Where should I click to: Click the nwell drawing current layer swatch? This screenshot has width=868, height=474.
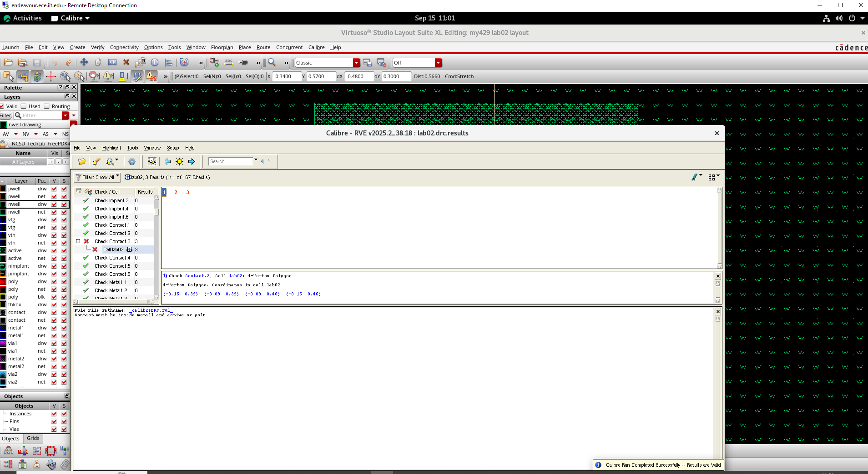pos(4,125)
